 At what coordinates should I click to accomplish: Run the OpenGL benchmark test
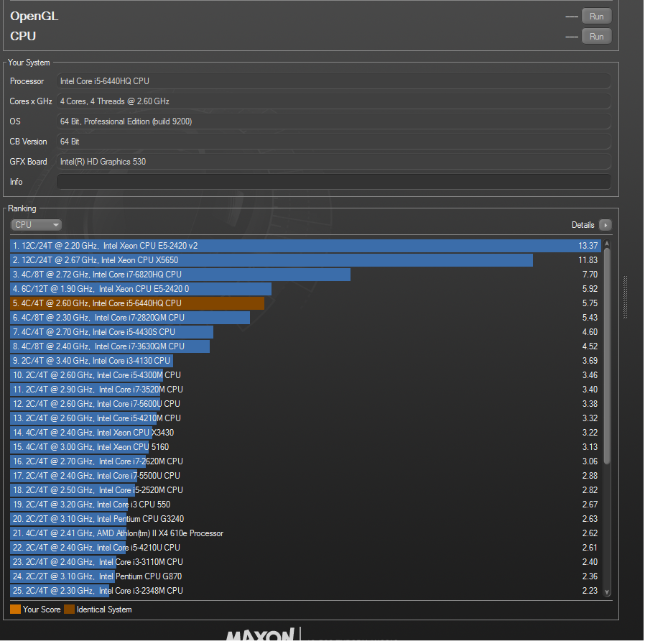click(596, 17)
